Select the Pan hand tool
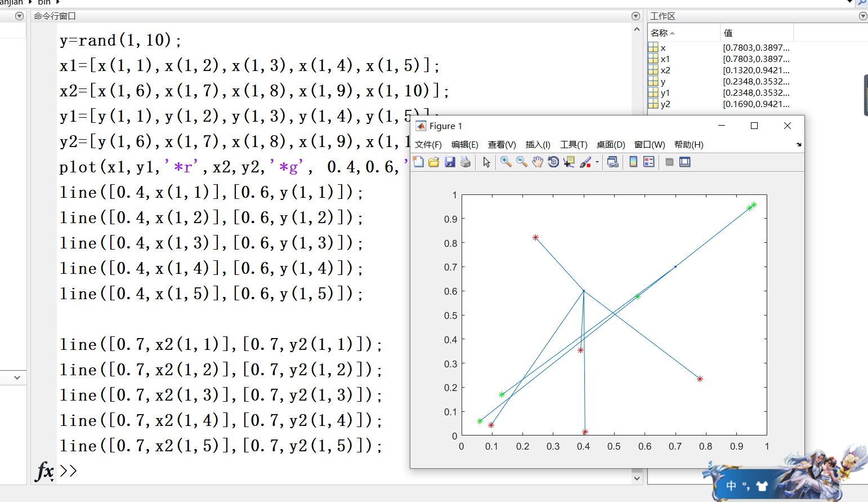The height and width of the screenshot is (502, 868). [x=538, y=162]
